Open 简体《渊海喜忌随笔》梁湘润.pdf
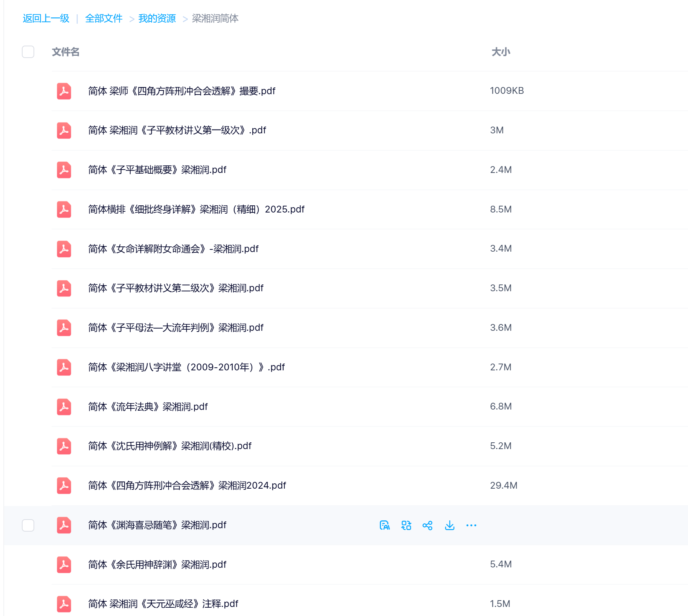The width and height of the screenshot is (688, 616). pyautogui.click(x=157, y=525)
